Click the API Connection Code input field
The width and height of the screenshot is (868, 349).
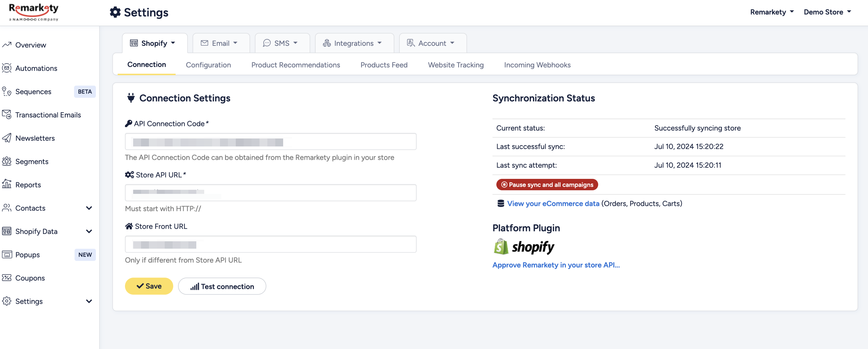[271, 142]
